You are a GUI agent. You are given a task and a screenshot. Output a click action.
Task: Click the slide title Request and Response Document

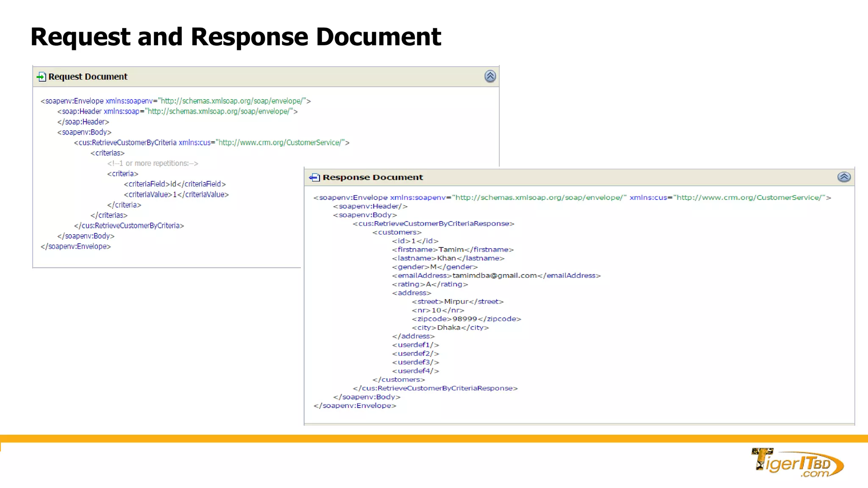pos(236,37)
